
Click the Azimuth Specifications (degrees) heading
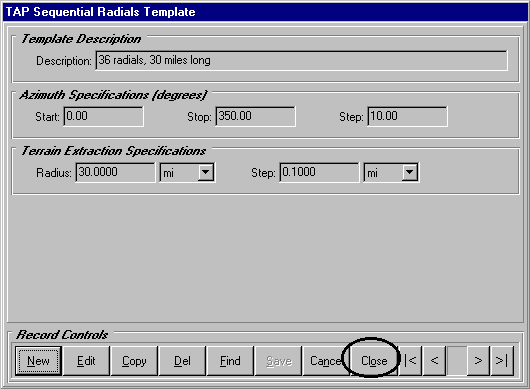click(x=113, y=95)
